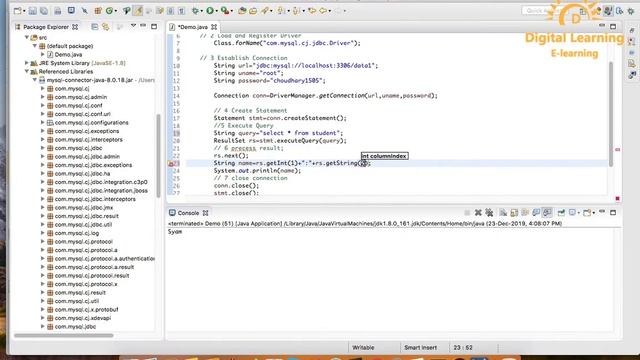Viewport: 640px width, 360px height.
Task: Collapse All in Package Explorer toolbar
Action: [95, 27]
